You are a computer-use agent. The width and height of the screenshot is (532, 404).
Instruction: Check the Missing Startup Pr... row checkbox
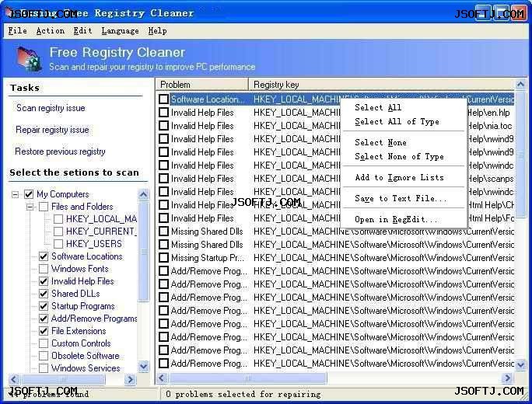tap(164, 258)
